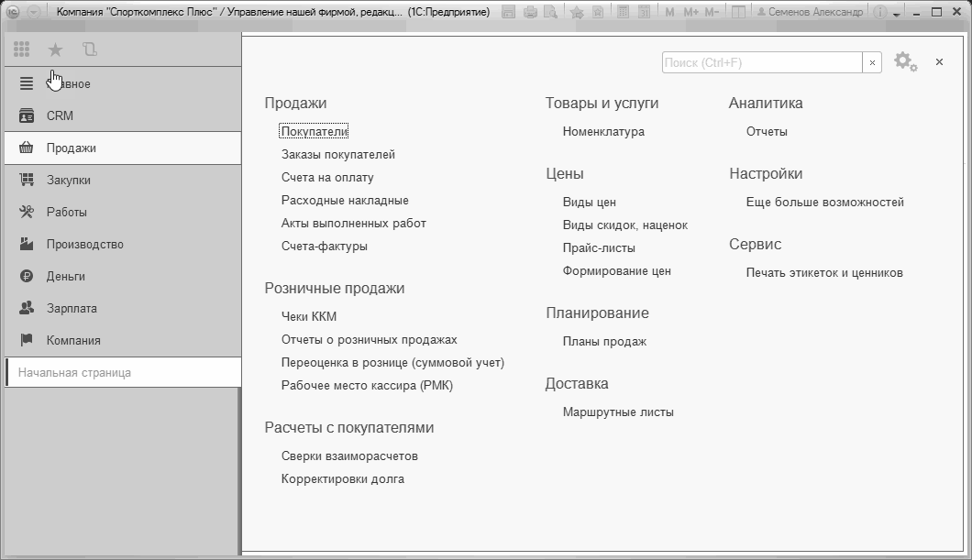Open Отчеты under Аналитика

[x=767, y=131]
